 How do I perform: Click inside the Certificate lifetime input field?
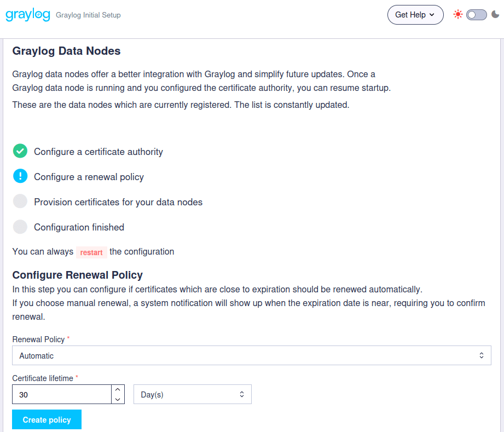(60, 394)
